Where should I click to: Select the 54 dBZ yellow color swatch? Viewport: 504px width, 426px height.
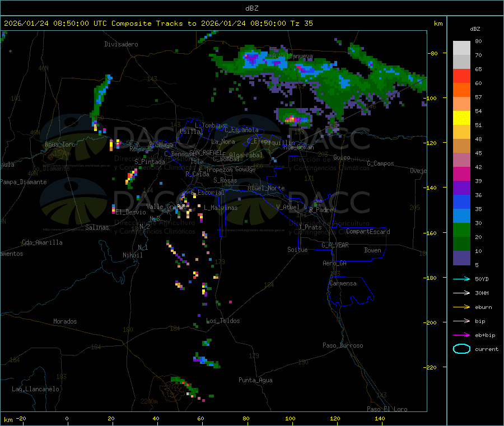(461, 118)
